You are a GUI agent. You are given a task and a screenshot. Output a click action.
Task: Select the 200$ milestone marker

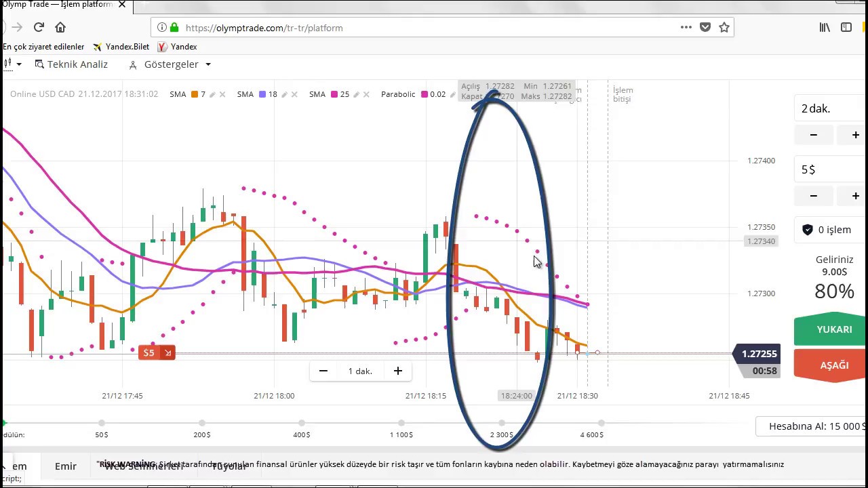pos(202,423)
